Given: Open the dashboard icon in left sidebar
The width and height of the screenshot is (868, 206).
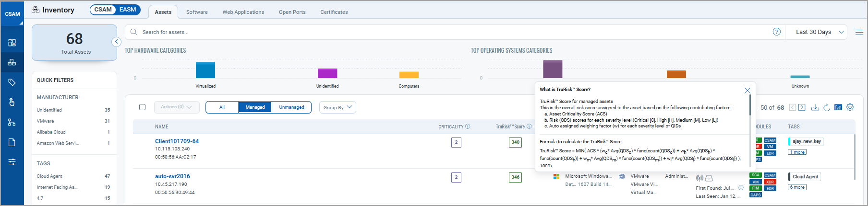Looking at the screenshot, I should 12,43.
